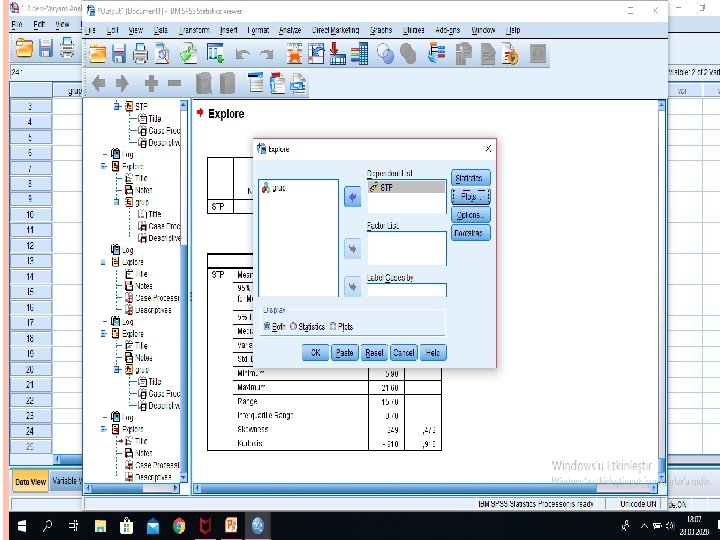Click the tree-diagram icon in Viewer toolbar
Screen dimensions: 720x540
[436, 53]
